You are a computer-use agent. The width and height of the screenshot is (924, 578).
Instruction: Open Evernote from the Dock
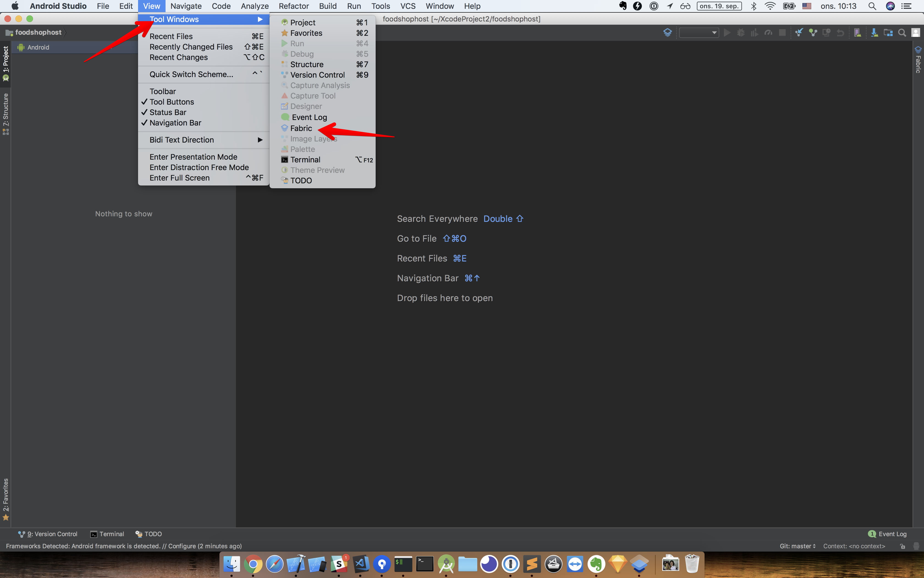click(x=596, y=563)
